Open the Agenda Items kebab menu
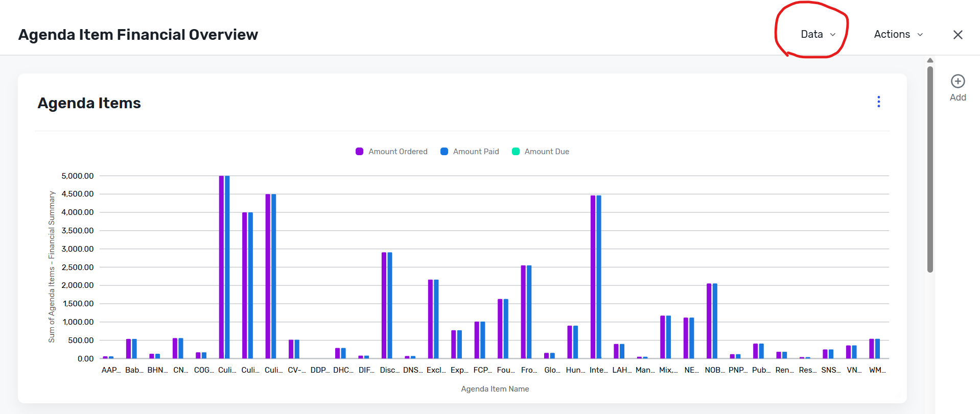 pyautogui.click(x=879, y=102)
